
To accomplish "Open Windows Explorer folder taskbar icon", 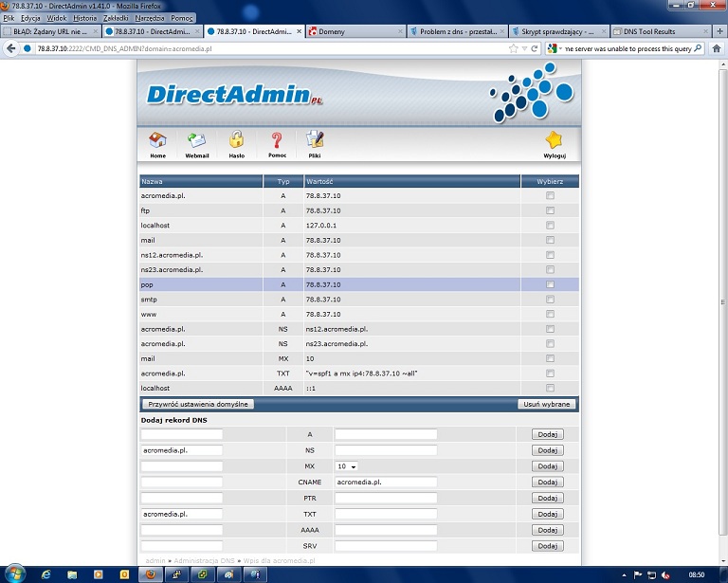I will (x=72, y=574).
